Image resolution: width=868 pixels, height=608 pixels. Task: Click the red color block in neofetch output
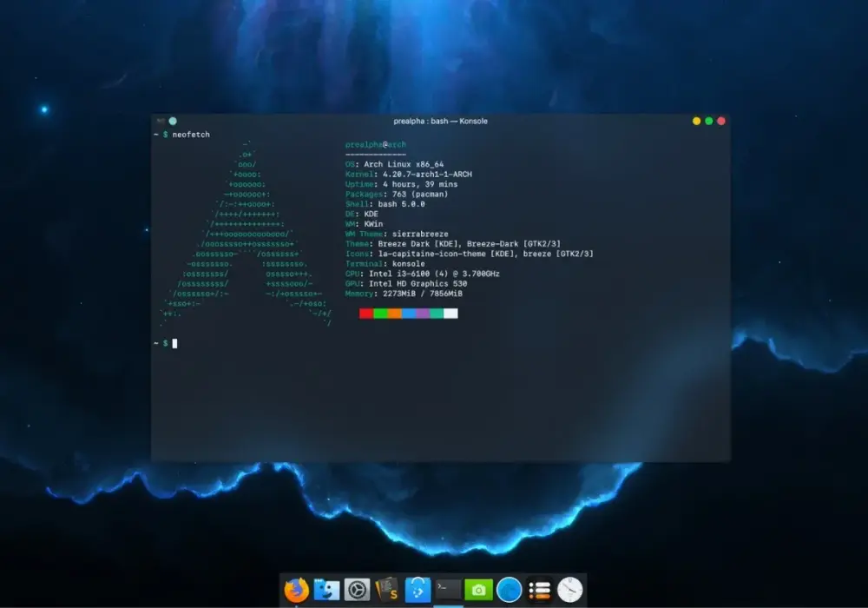366,314
